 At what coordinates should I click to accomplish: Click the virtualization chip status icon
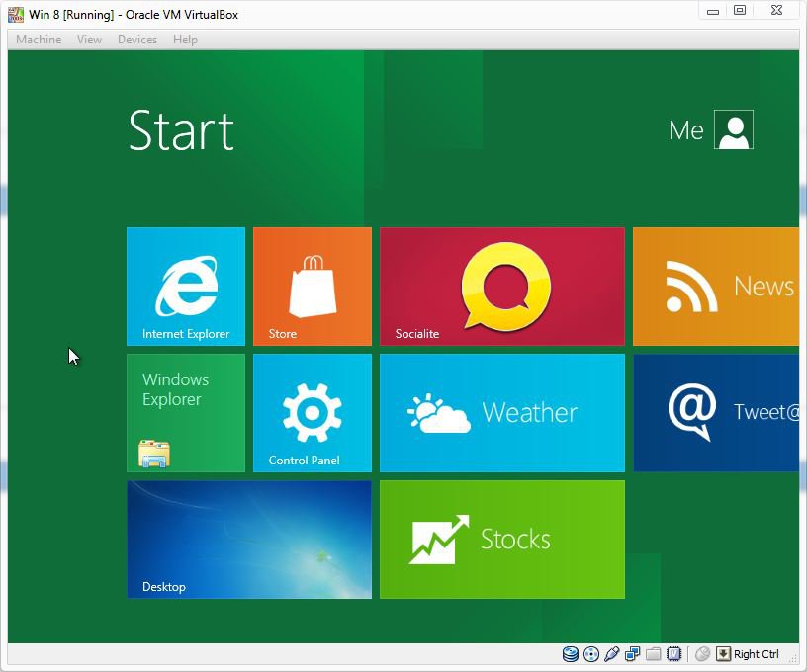click(x=673, y=654)
